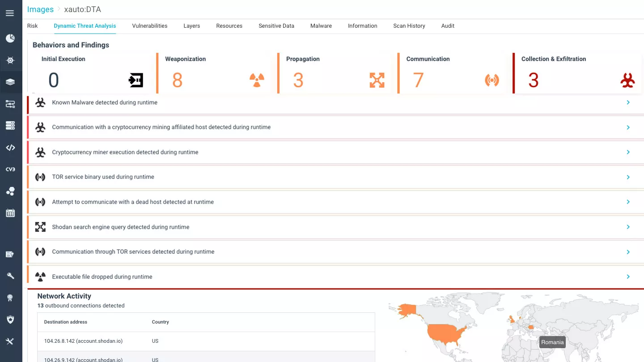Open the calendar sidebar icon
Screen dimensions: 644x362
pyautogui.click(x=10, y=213)
